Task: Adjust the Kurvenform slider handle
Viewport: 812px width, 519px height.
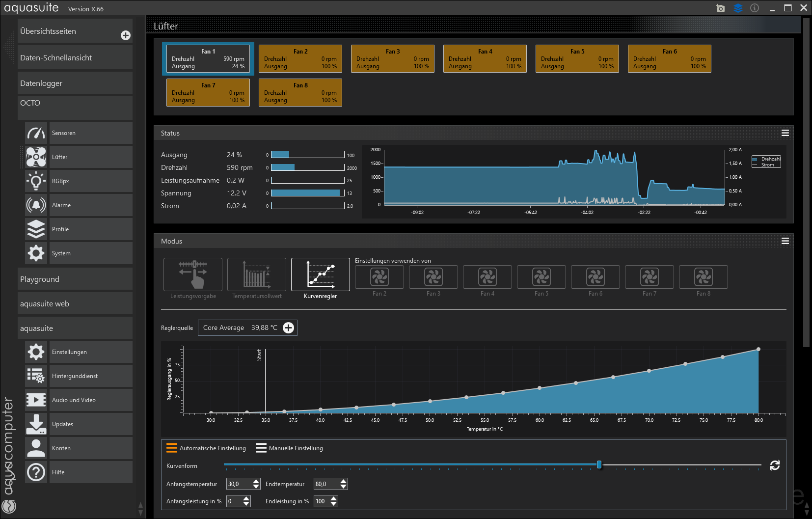Action: 599,464
